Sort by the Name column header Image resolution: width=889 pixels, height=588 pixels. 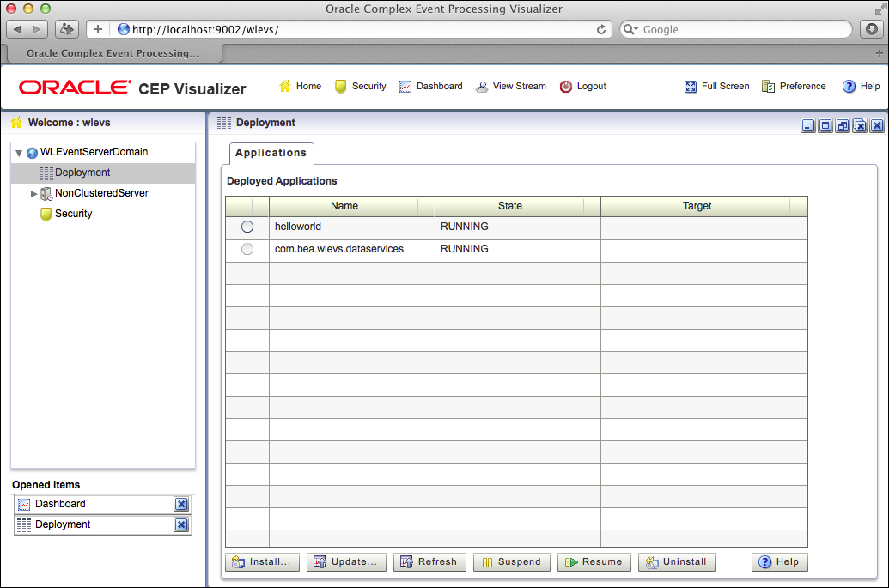click(x=351, y=206)
